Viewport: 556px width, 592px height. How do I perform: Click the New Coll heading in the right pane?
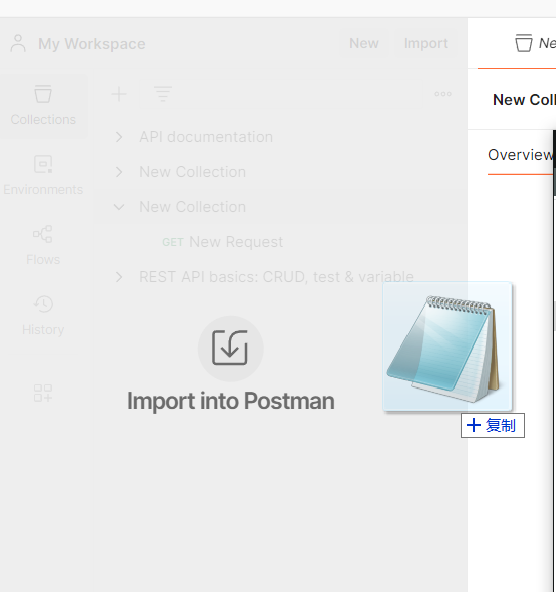click(524, 100)
